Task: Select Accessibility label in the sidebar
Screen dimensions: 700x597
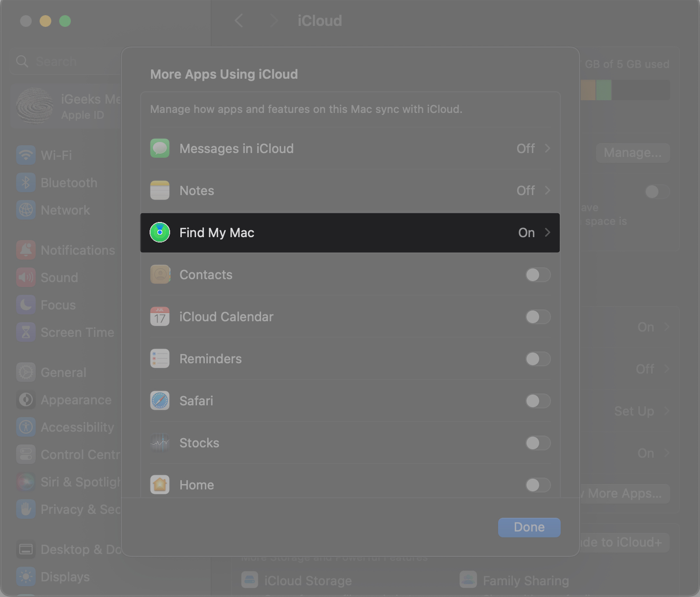Action: coord(77,427)
